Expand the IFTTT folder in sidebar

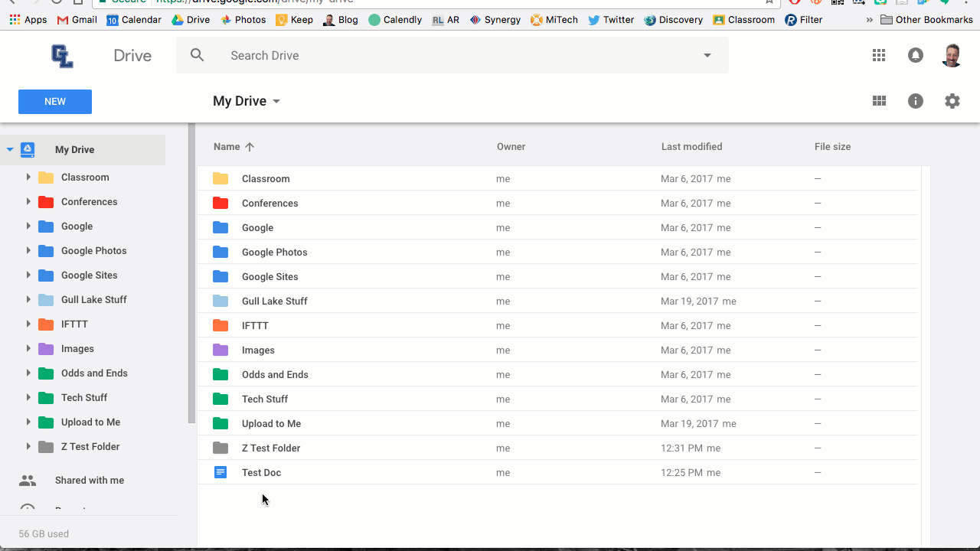point(28,324)
